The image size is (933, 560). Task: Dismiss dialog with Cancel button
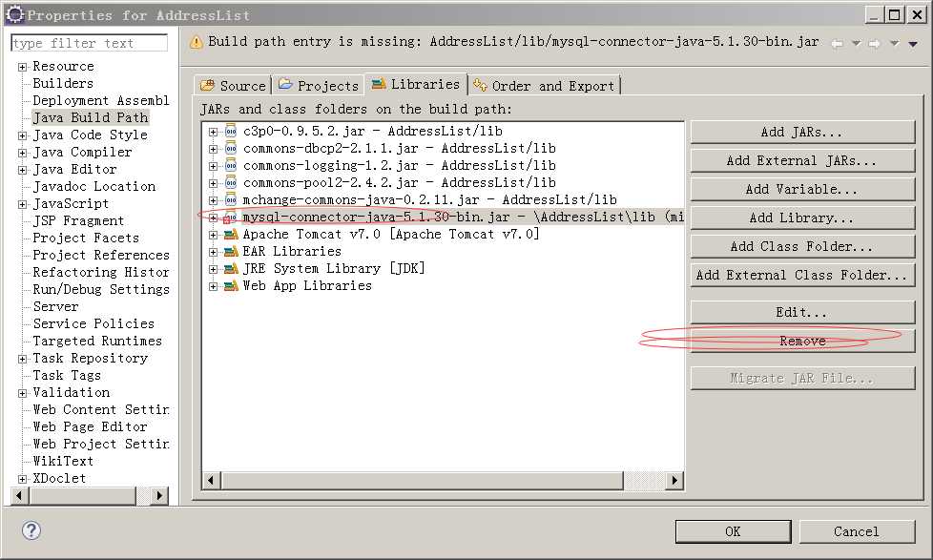857,531
